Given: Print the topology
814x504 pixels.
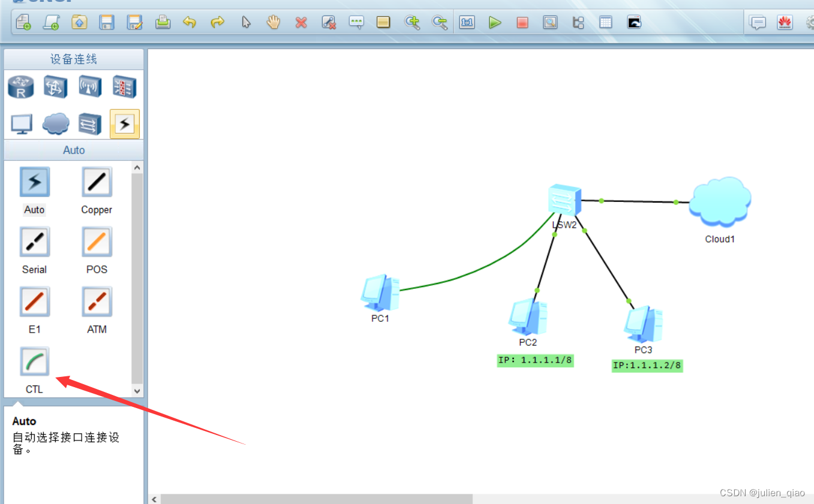Looking at the screenshot, I should click(x=163, y=23).
